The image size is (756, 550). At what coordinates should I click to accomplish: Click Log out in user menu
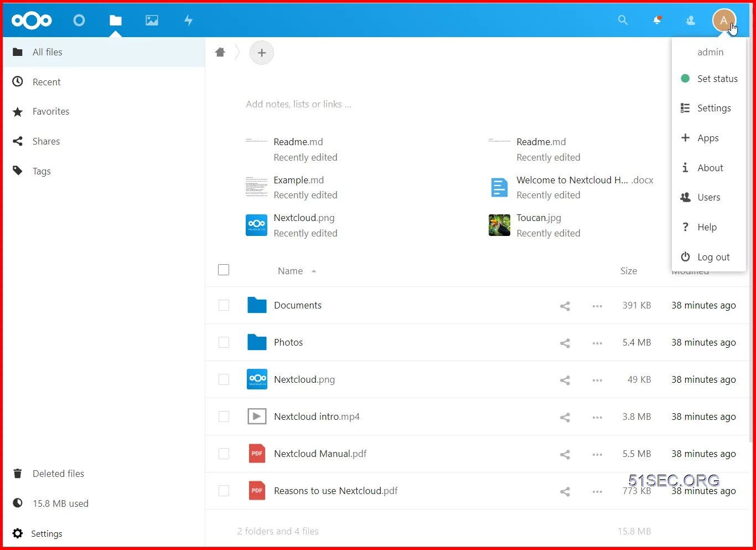(x=709, y=257)
